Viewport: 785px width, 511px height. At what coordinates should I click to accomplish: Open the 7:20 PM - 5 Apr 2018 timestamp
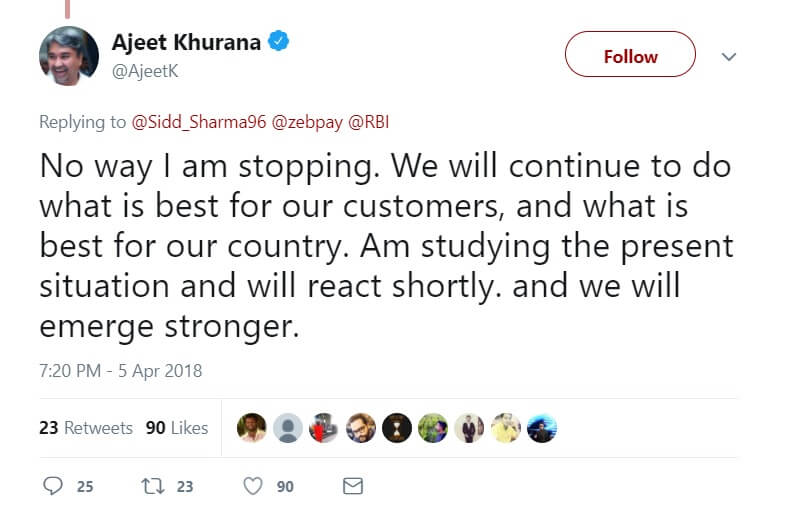point(120,371)
